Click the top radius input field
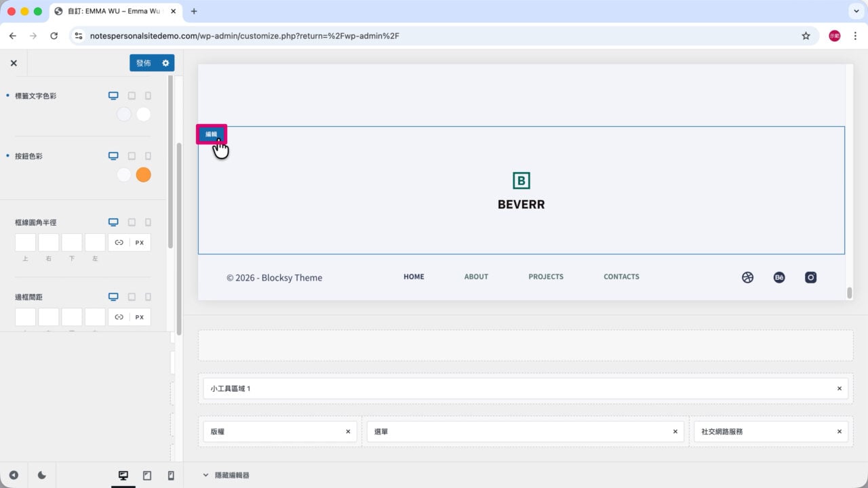 (x=26, y=243)
